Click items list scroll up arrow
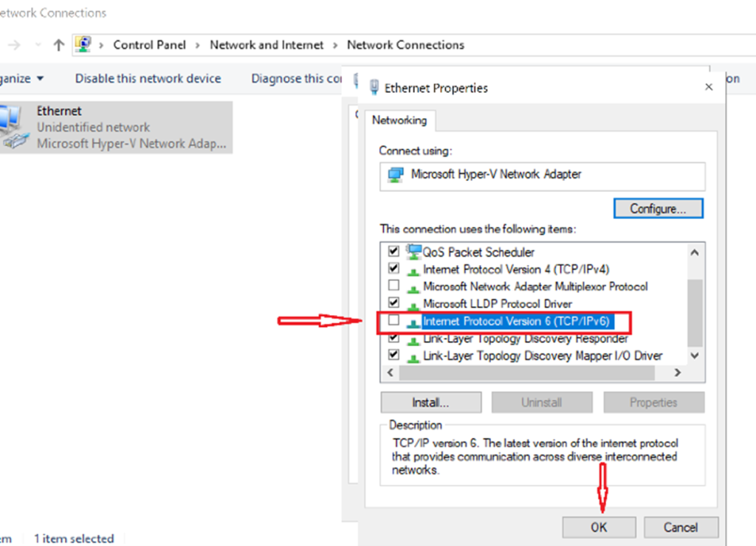This screenshot has width=756, height=546. 694,252
